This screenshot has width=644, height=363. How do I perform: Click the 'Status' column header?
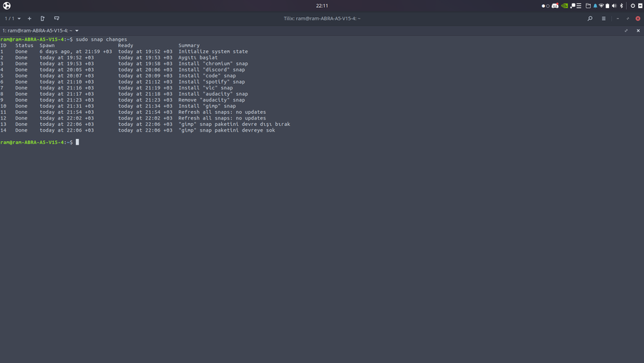tap(24, 46)
